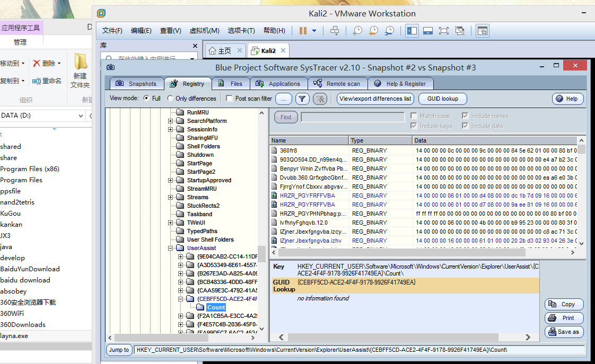595x364 pixels.
Task: Click the registry path field beside Jump to
Action: [x=360, y=350]
